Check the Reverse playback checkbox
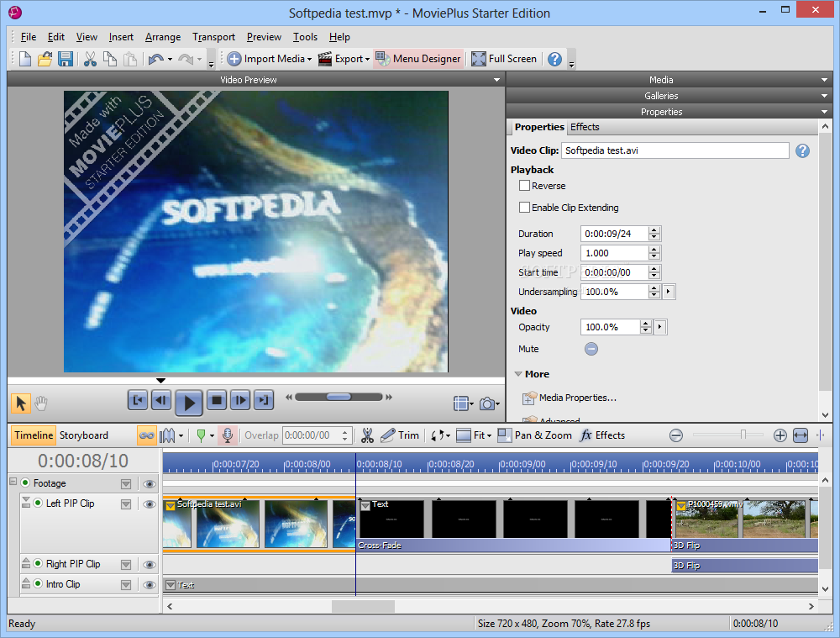Image resolution: width=840 pixels, height=638 pixels. tap(524, 186)
